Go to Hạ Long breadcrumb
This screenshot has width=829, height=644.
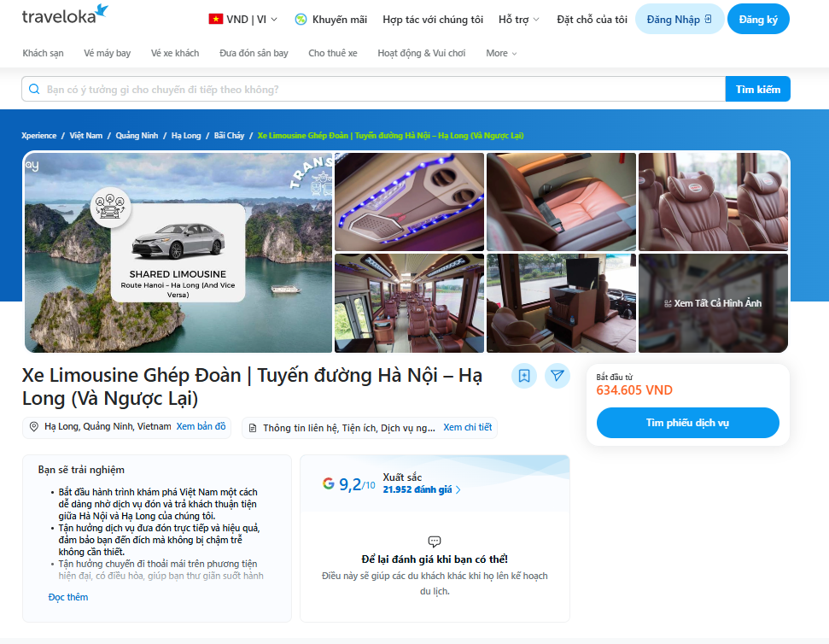pyautogui.click(x=186, y=135)
